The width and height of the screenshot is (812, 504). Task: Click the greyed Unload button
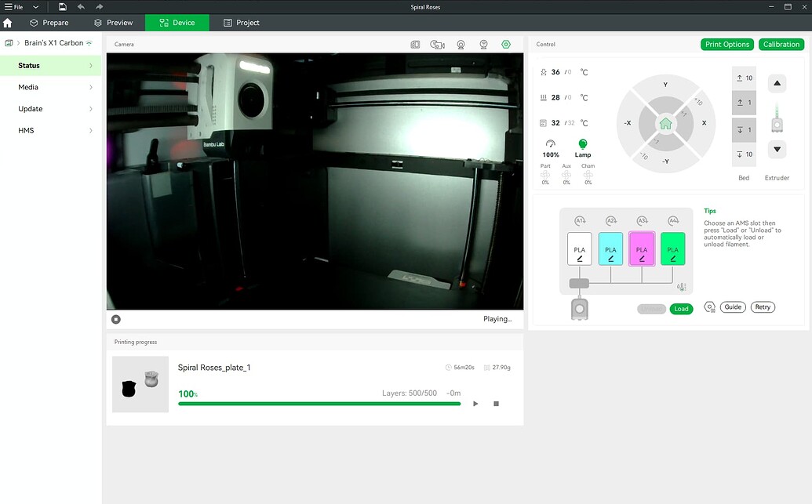tap(651, 309)
